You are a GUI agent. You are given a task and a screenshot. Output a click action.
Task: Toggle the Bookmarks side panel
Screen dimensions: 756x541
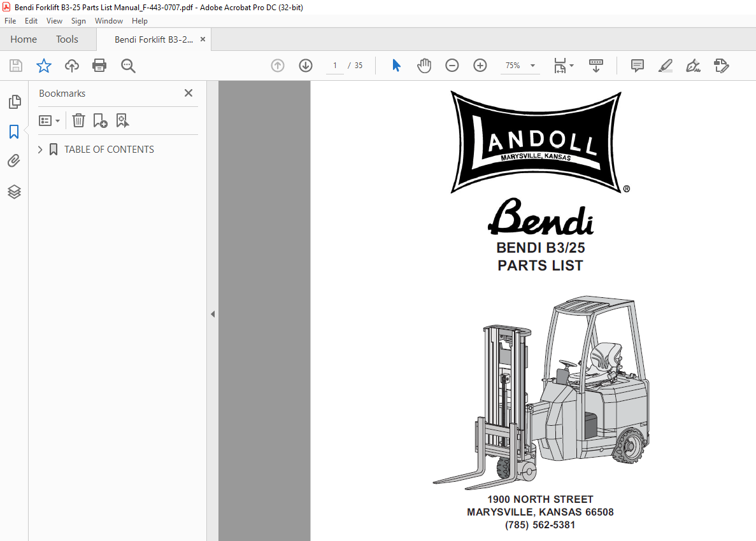pos(14,132)
